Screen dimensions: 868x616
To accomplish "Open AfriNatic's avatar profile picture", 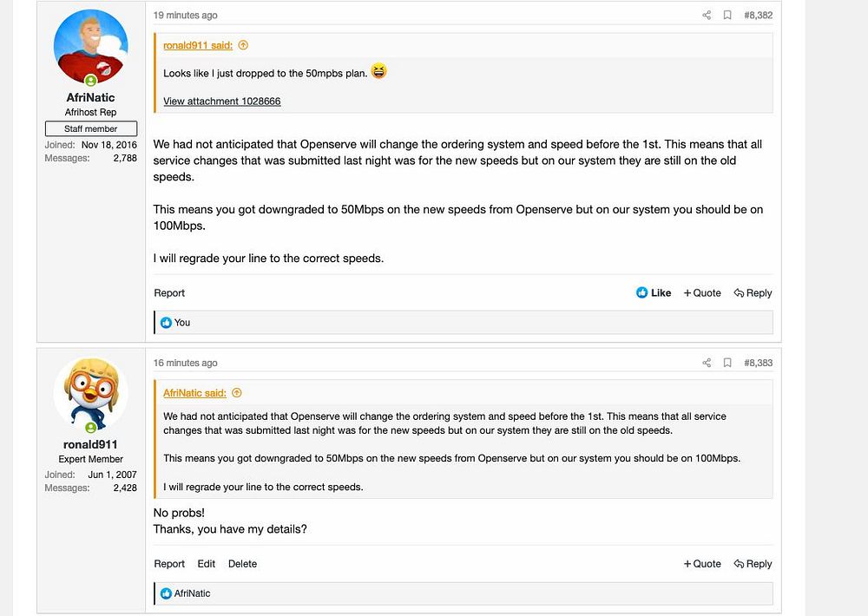I will (91, 47).
